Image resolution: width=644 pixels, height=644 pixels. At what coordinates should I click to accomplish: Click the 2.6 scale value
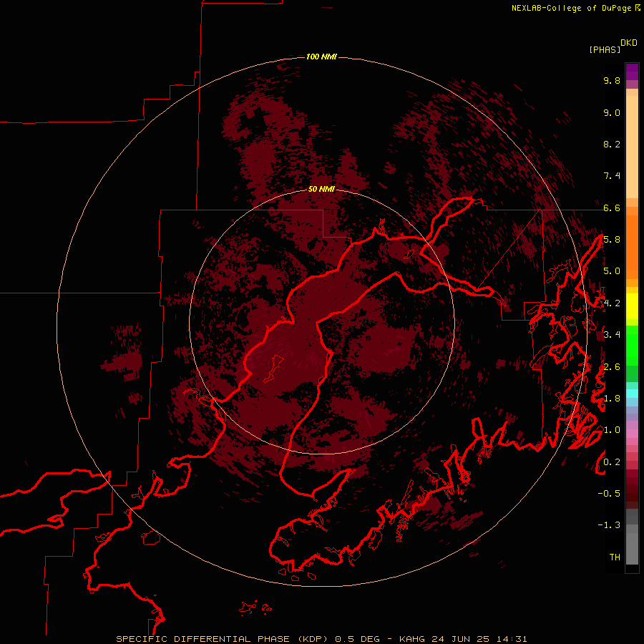point(612,367)
